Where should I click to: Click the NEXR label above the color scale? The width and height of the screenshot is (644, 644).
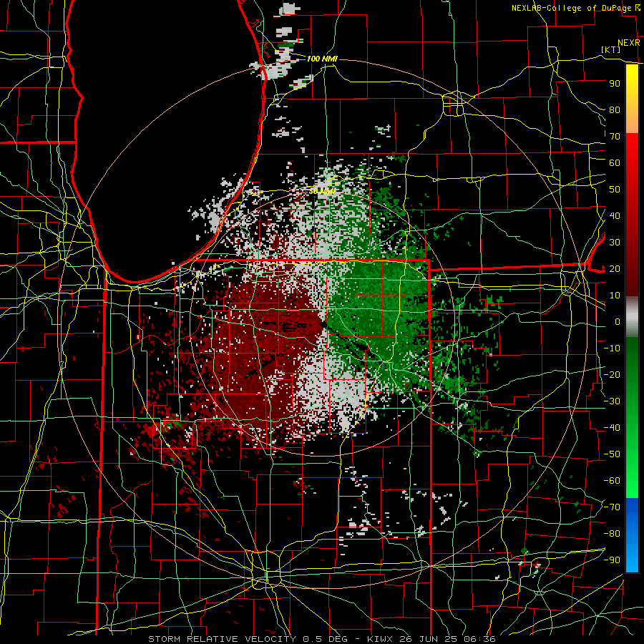(629, 43)
